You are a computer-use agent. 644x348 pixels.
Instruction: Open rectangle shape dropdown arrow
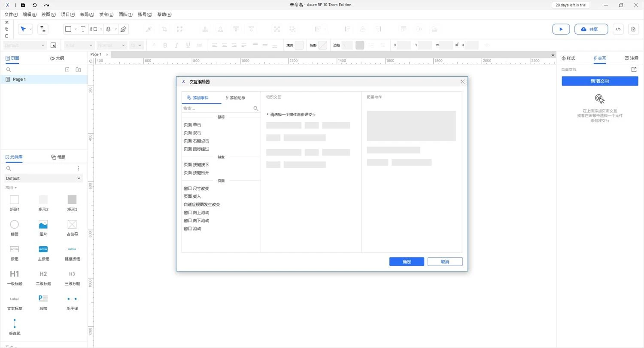[76, 30]
